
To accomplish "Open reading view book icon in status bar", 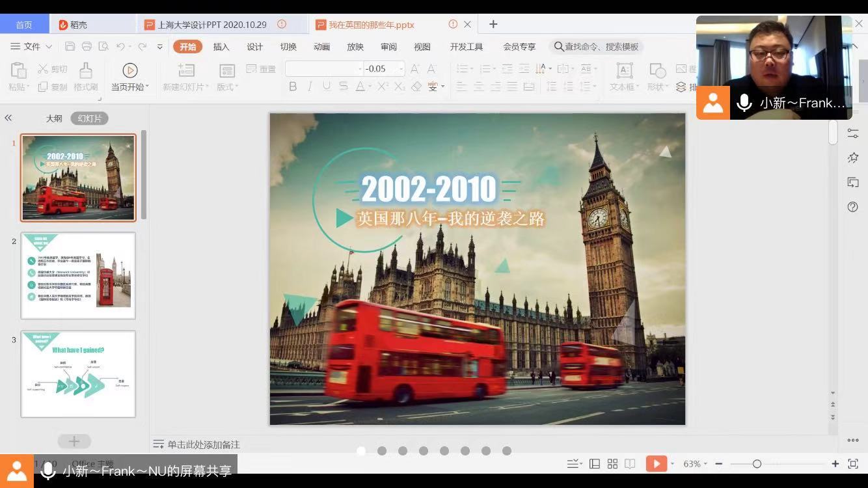I will [x=630, y=464].
